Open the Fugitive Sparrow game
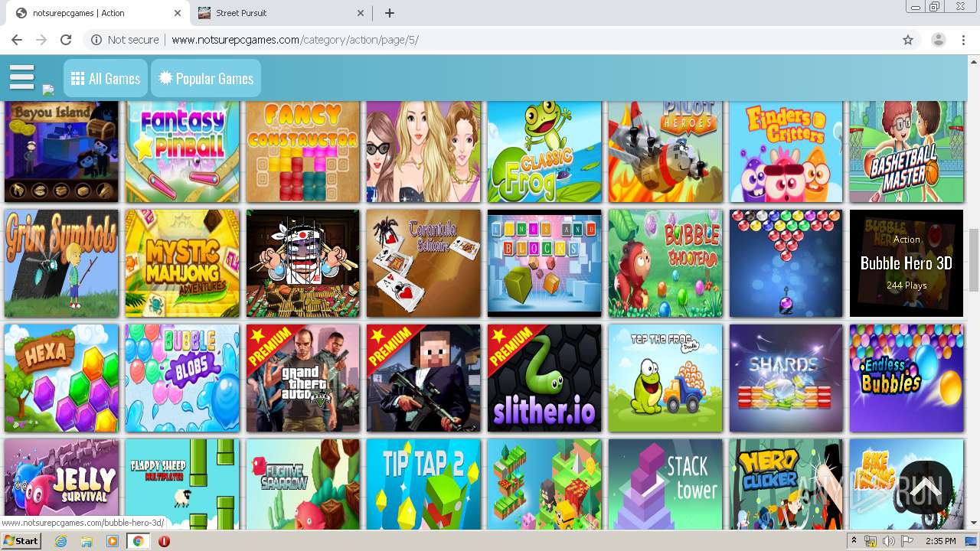The height and width of the screenshot is (551, 980). (303, 484)
